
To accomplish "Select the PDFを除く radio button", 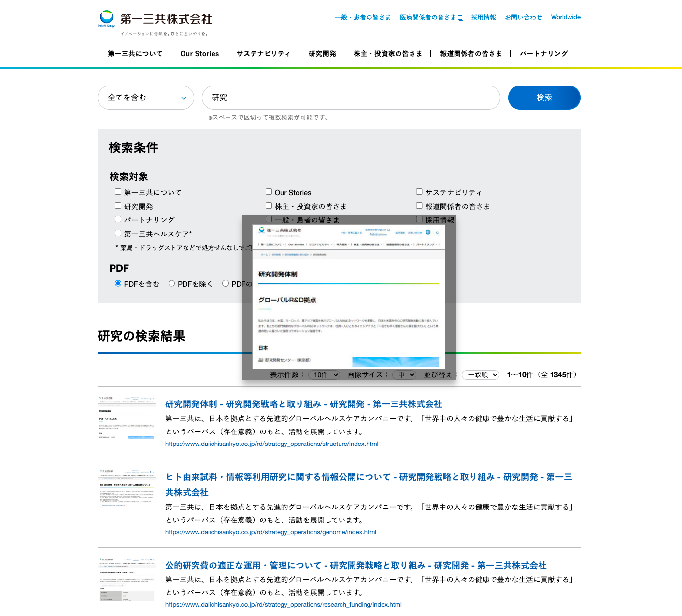I will pos(171,283).
